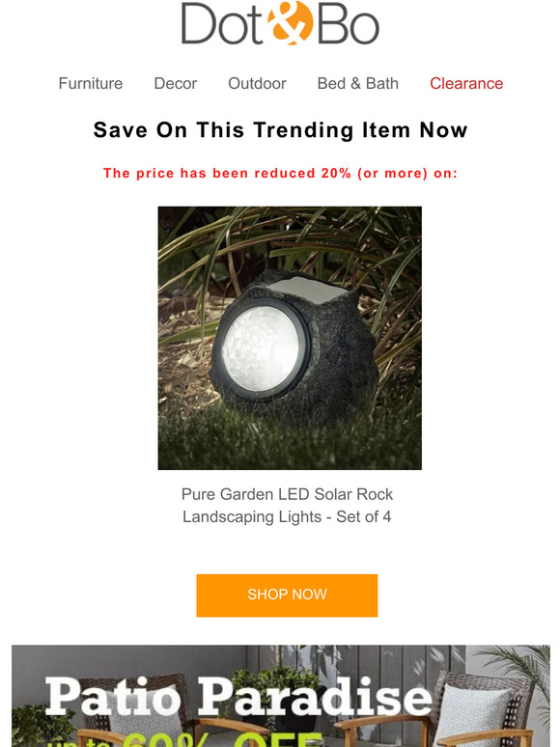Click the orange SHOP NOW button
The image size is (560, 747).
pyautogui.click(x=287, y=595)
